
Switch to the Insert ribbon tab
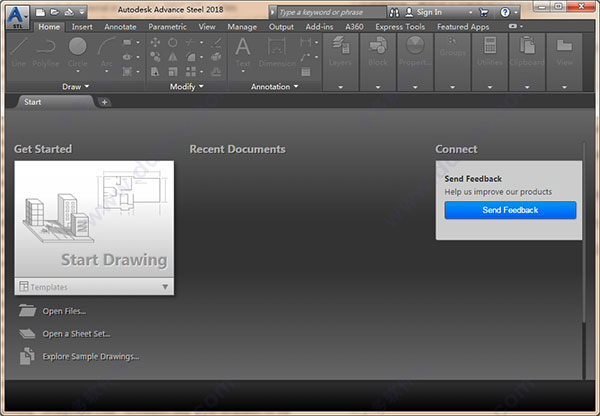pyautogui.click(x=82, y=27)
